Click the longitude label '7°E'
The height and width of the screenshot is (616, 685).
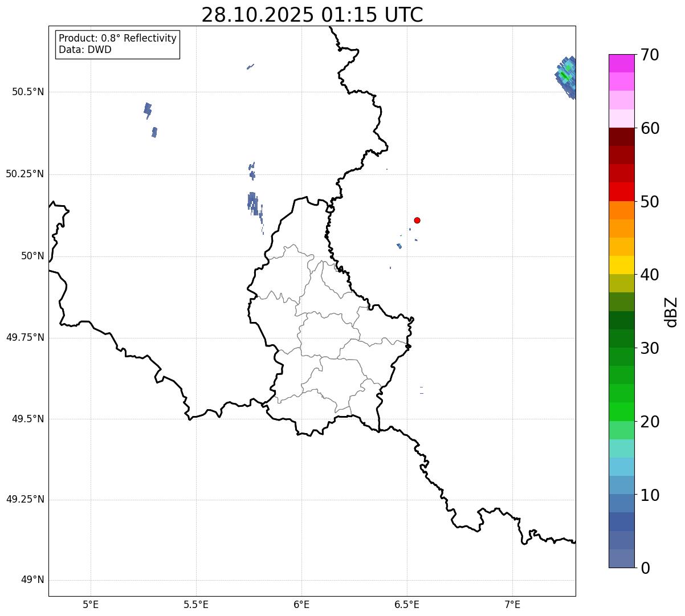(512, 605)
